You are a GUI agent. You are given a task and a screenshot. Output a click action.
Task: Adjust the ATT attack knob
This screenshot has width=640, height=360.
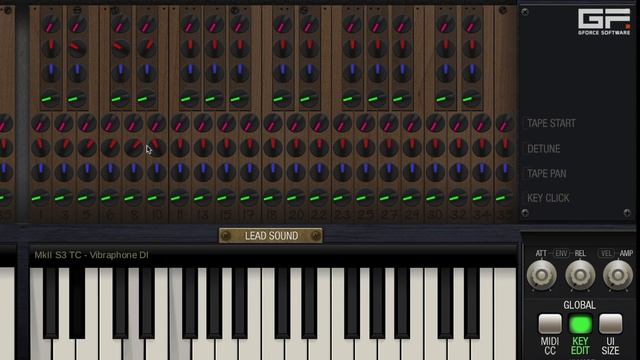542,275
